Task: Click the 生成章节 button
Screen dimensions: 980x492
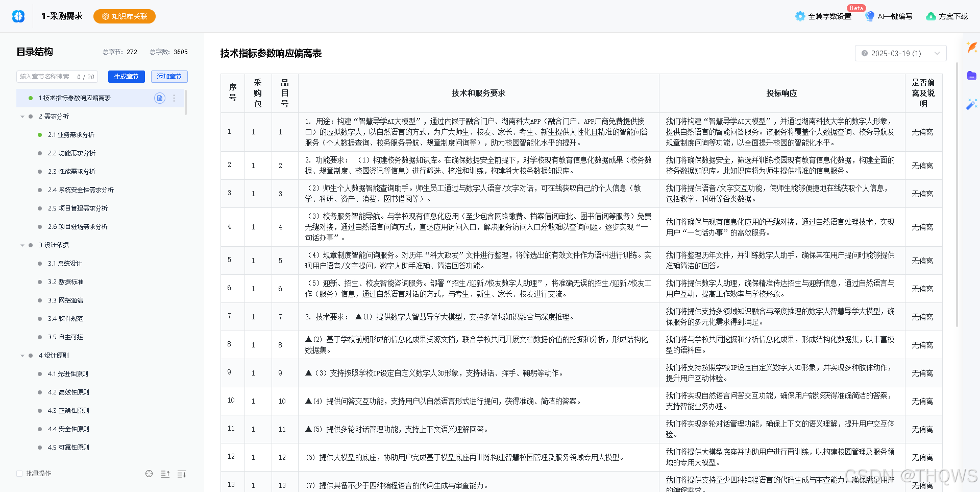Action: click(x=127, y=77)
